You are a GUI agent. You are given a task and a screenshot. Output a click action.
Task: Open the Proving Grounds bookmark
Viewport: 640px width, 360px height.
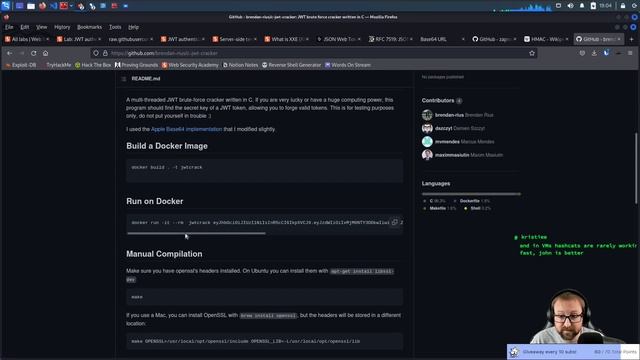(x=136, y=65)
